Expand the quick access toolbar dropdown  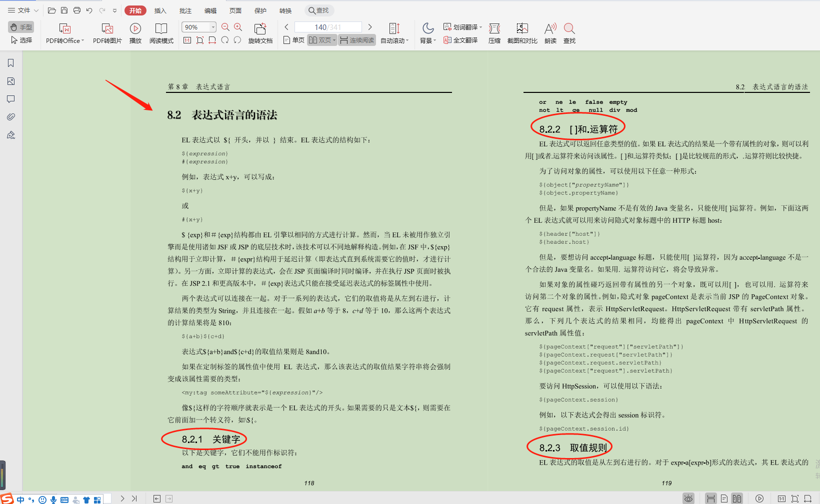(114, 10)
